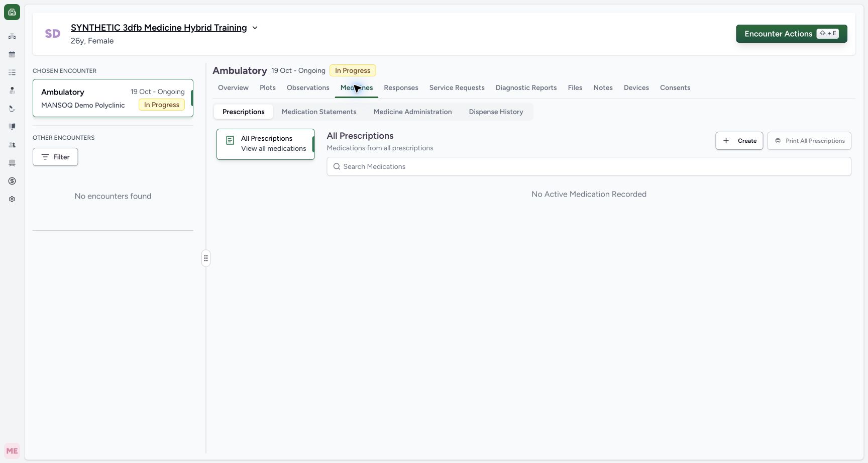This screenshot has height=463, width=868.
Task: Open the gear settings sidebar icon
Action: pos(12,199)
